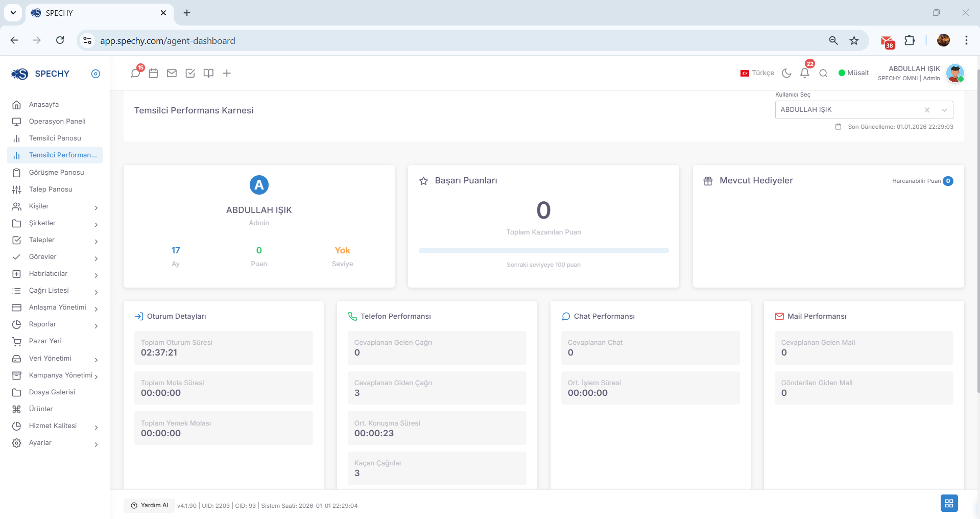The image size is (980, 519).
Task: Go to Anasayfa in sidebar
Action: (44, 105)
